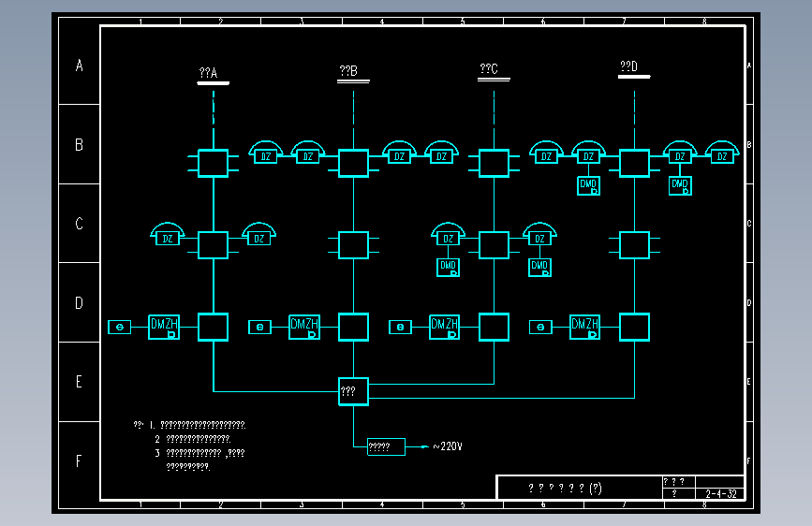Click large zone letter C in the left border
The image size is (812, 526).
pyautogui.click(x=79, y=224)
